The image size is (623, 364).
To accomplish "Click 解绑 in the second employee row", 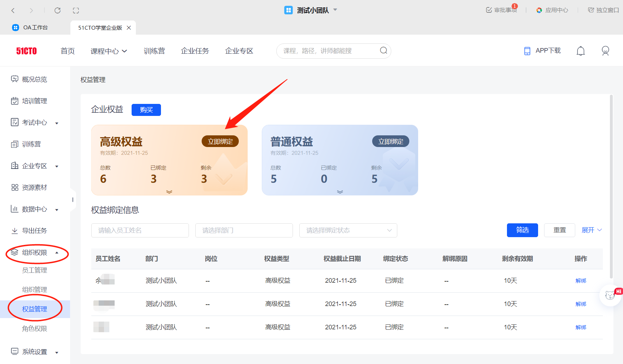I will [x=581, y=304].
